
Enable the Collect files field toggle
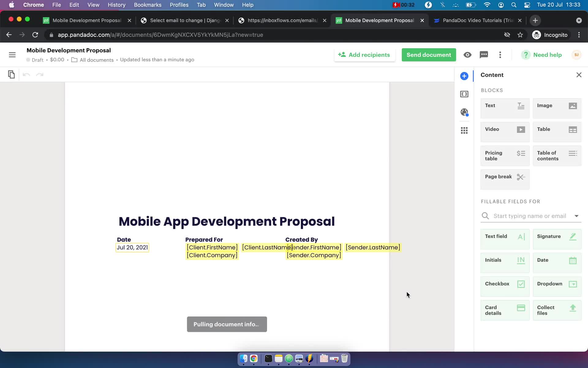[556, 310]
